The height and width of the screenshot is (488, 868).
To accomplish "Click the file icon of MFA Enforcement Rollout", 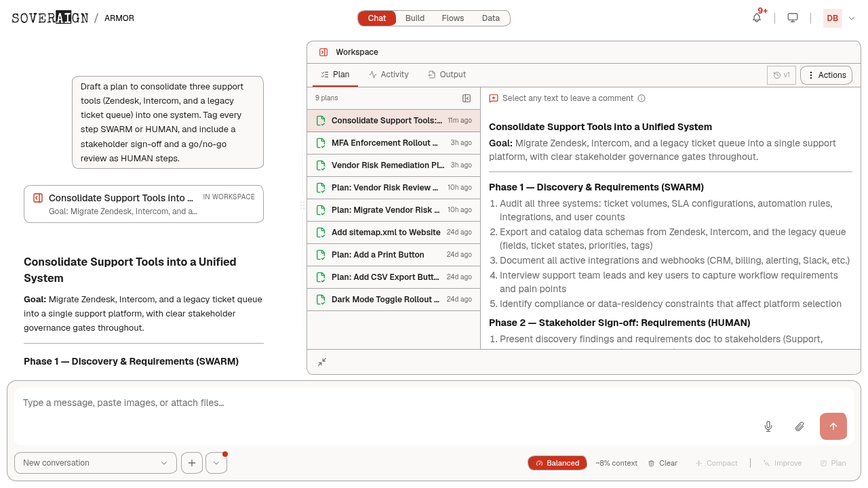I will coord(321,143).
